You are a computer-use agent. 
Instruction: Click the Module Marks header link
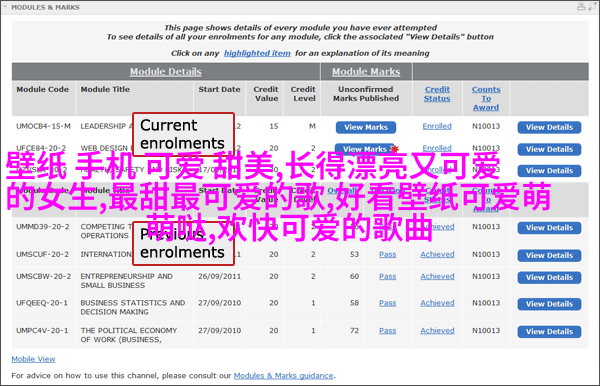tap(366, 72)
